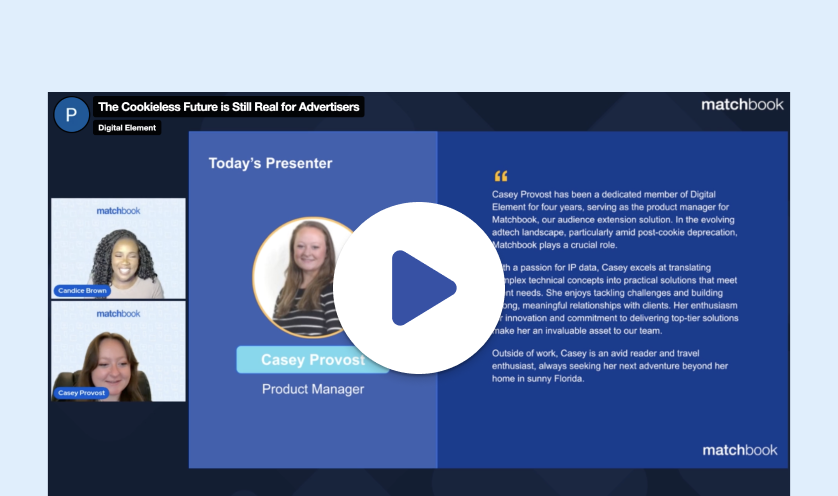Click the paragraph starting 'Outside of work, Casey'

tap(610, 366)
